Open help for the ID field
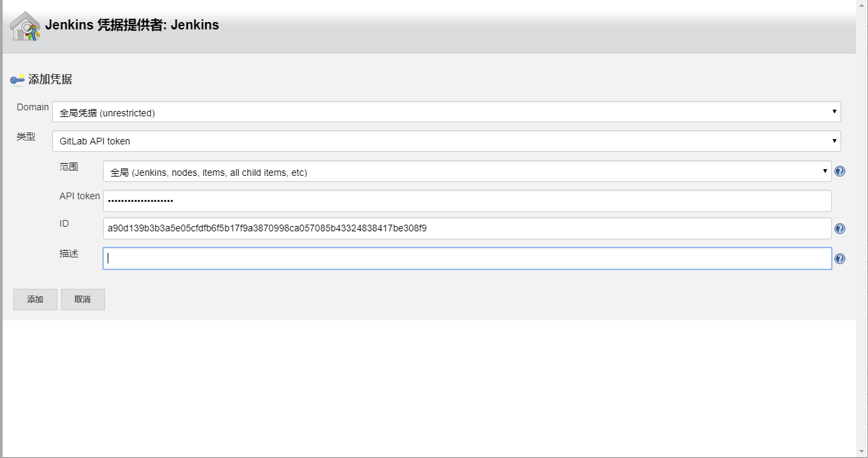868x458 pixels. [840, 229]
